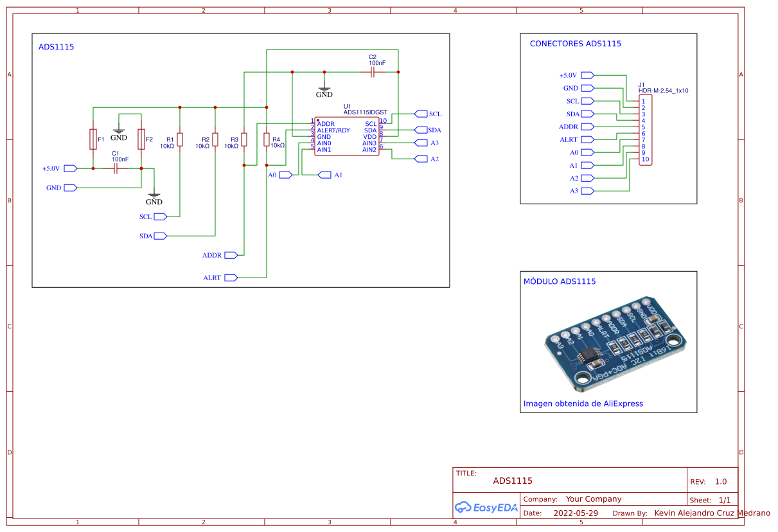
Task: Select the C1 100nF capacitor symbol
Action: click(116, 168)
